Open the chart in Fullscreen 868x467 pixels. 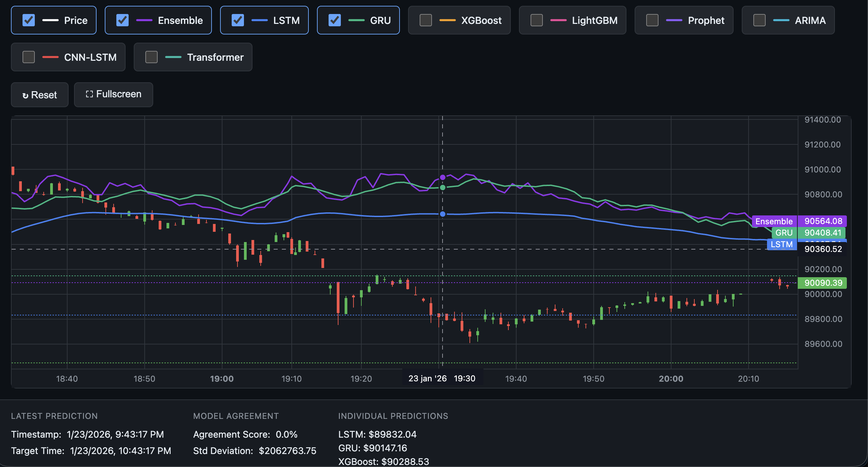[113, 94]
